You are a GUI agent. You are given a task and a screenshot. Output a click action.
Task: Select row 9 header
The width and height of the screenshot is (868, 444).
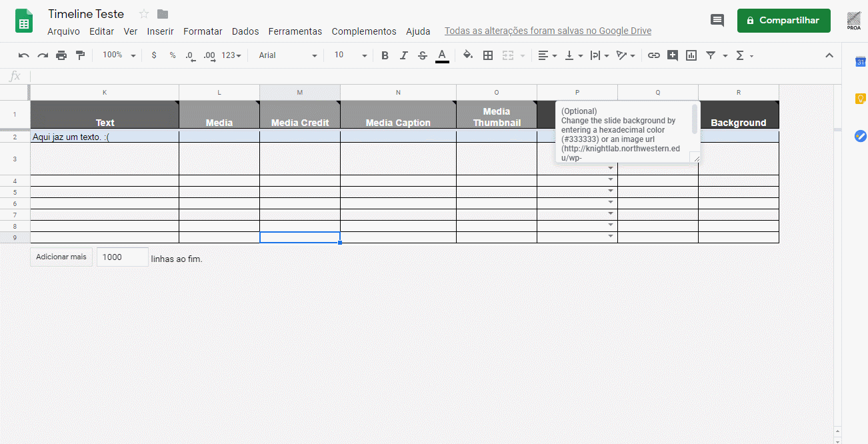tap(15, 237)
